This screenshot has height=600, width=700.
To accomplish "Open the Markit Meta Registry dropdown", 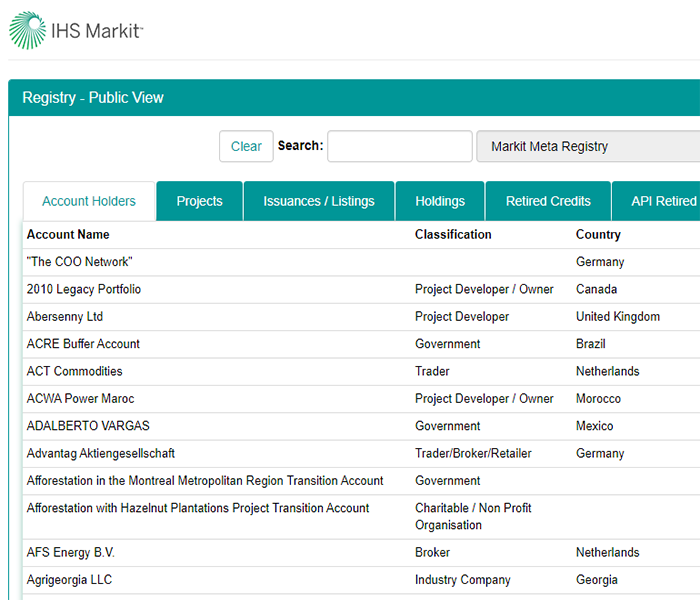I will [x=588, y=146].
